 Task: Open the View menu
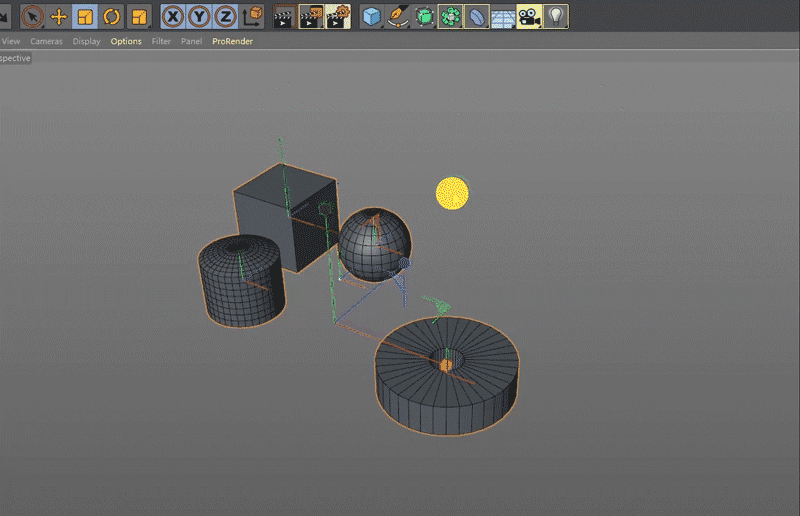coord(11,41)
